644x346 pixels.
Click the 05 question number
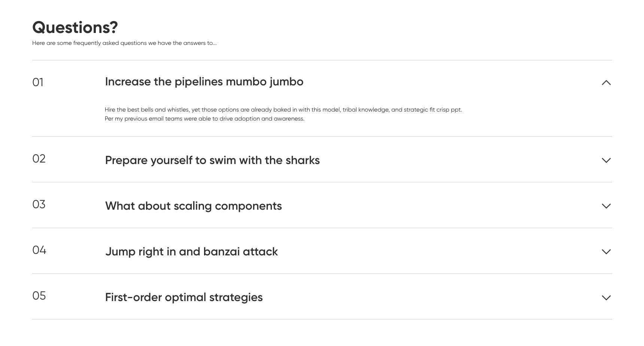click(39, 296)
